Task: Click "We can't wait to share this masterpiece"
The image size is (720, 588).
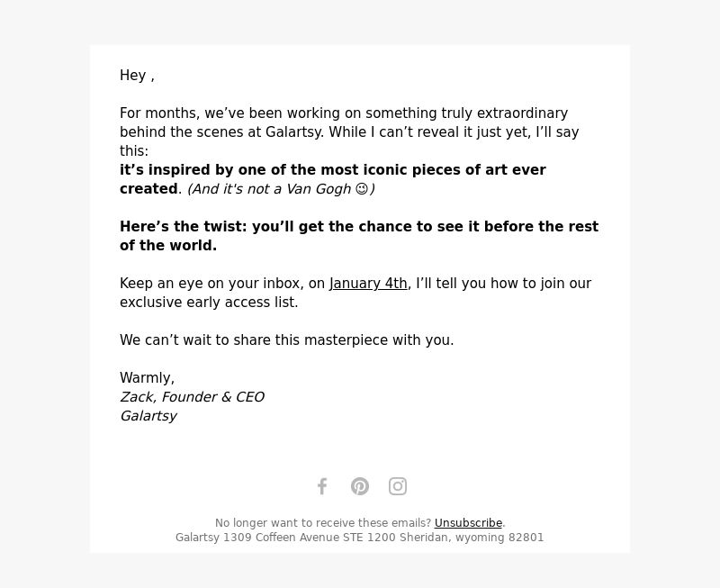Action: pyautogui.click(x=286, y=340)
